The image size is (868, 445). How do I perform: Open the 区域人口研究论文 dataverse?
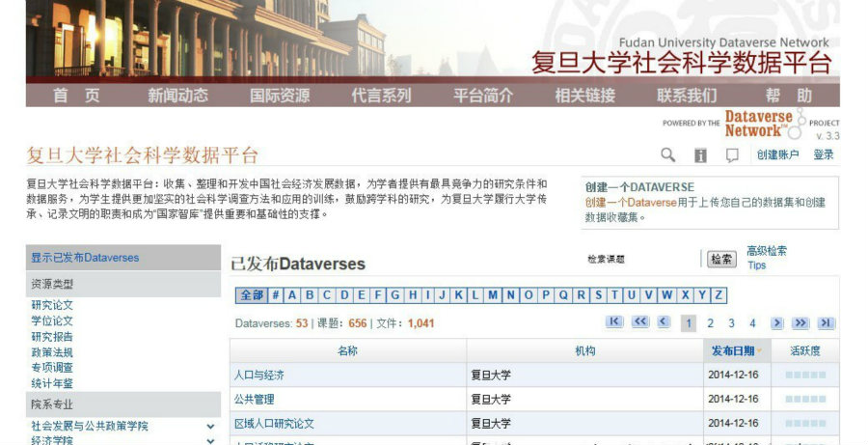point(274,424)
